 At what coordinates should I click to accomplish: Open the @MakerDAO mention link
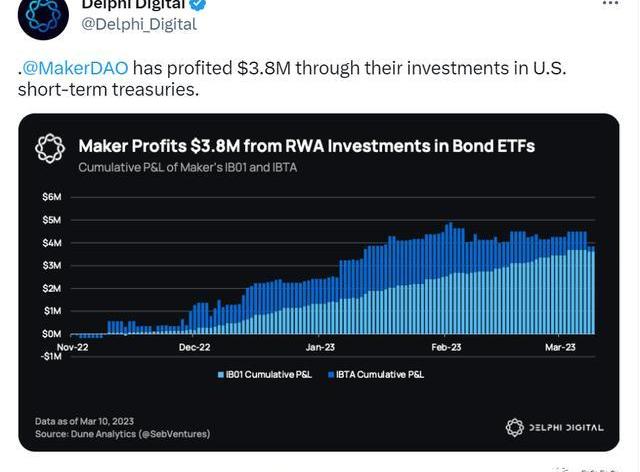point(75,67)
